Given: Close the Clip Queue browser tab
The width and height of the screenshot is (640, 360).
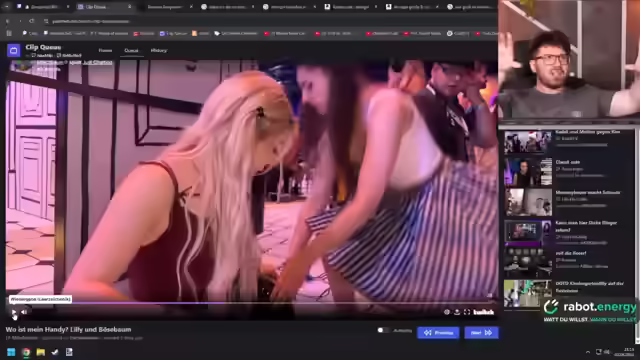Looking at the screenshot, I should [x=129, y=7].
